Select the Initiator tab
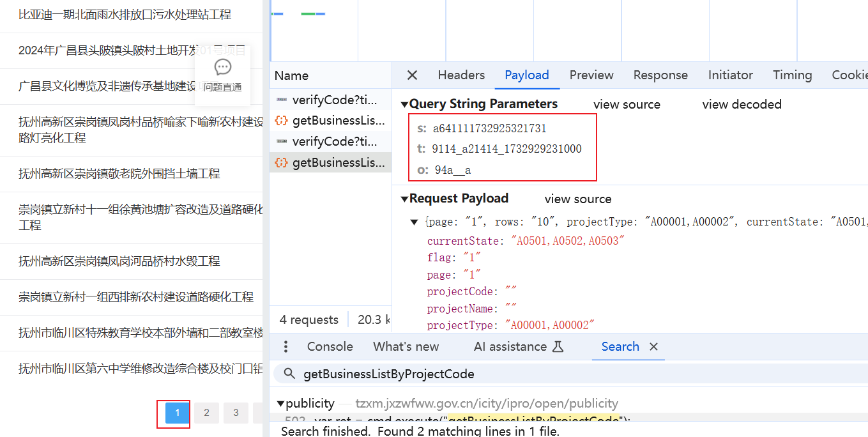Viewport: 868px width, 437px height. pyautogui.click(x=730, y=75)
